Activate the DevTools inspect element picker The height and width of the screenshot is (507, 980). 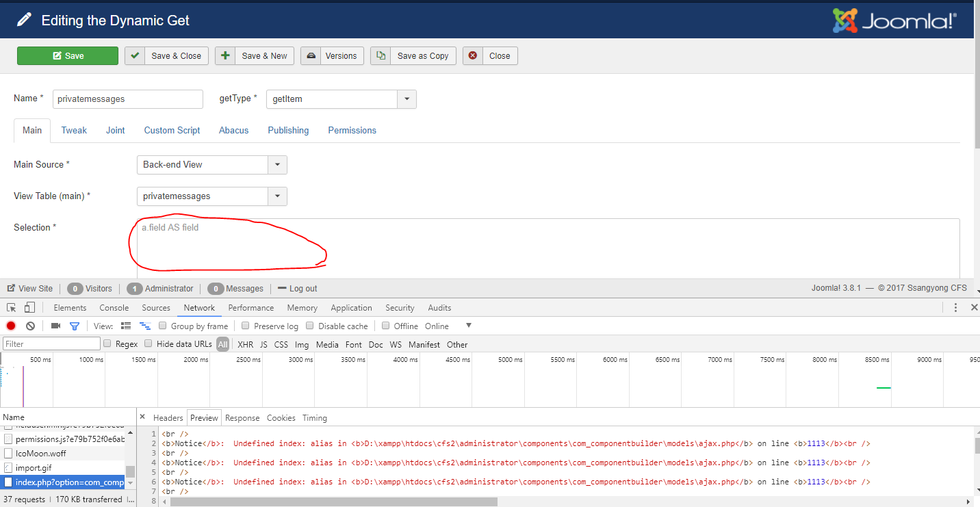point(12,308)
